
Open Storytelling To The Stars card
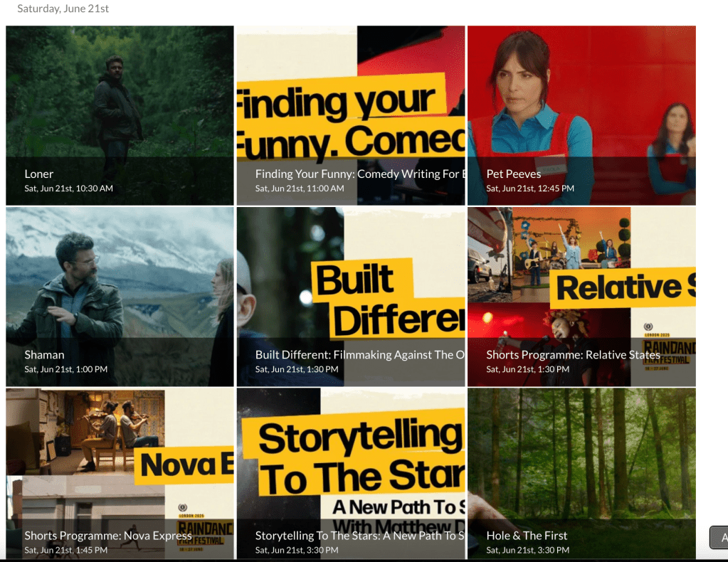click(351, 473)
